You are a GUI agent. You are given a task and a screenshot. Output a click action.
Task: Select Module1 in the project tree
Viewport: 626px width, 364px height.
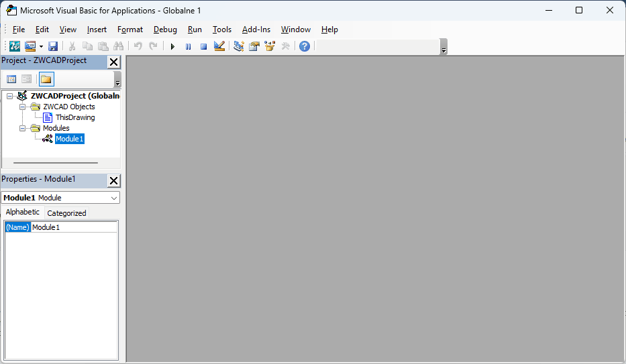click(70, 139)
